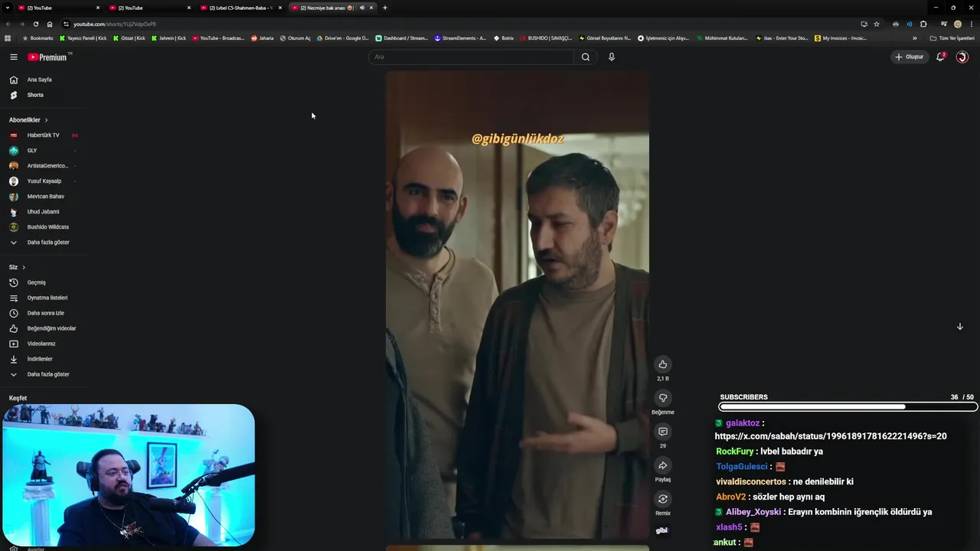Viewport: 980px width, 551px height.
Task: Open the browser extensions puzzle icon
Action: click(x=923, y=24)
